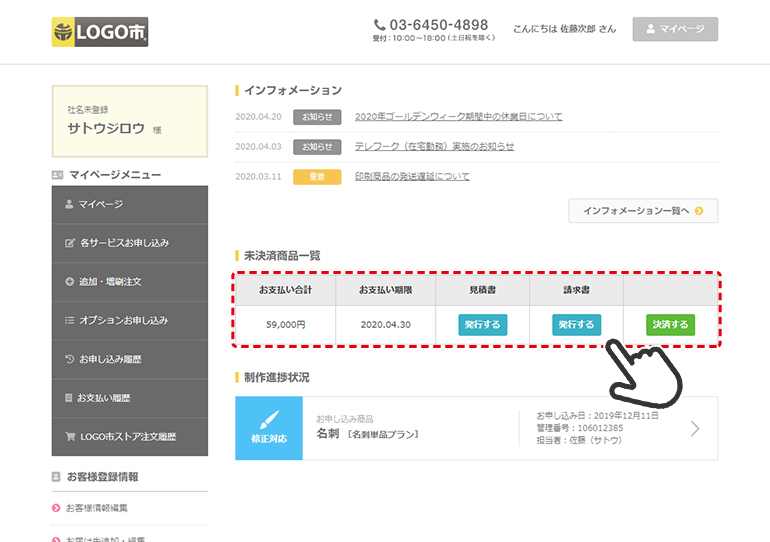Screen dimensions: 770x542
Task: Click the お支払い合計 column header
Action: coord(286,290)
